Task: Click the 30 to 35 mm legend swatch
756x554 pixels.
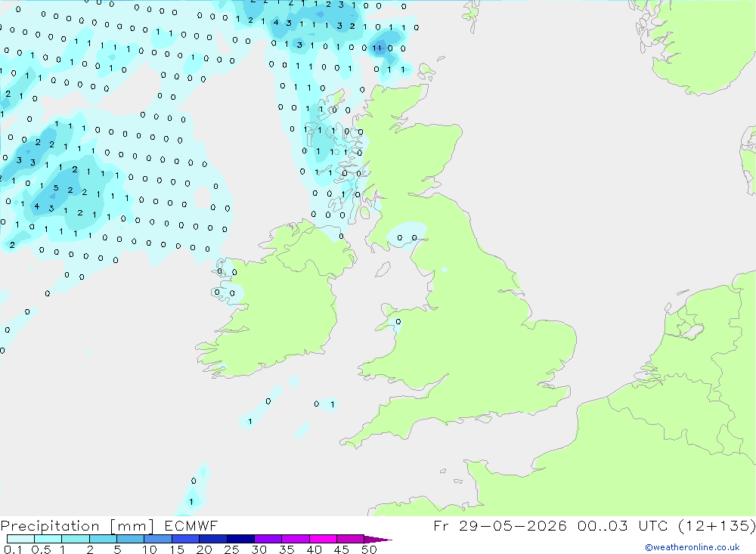Action: [x=268, y=539]
